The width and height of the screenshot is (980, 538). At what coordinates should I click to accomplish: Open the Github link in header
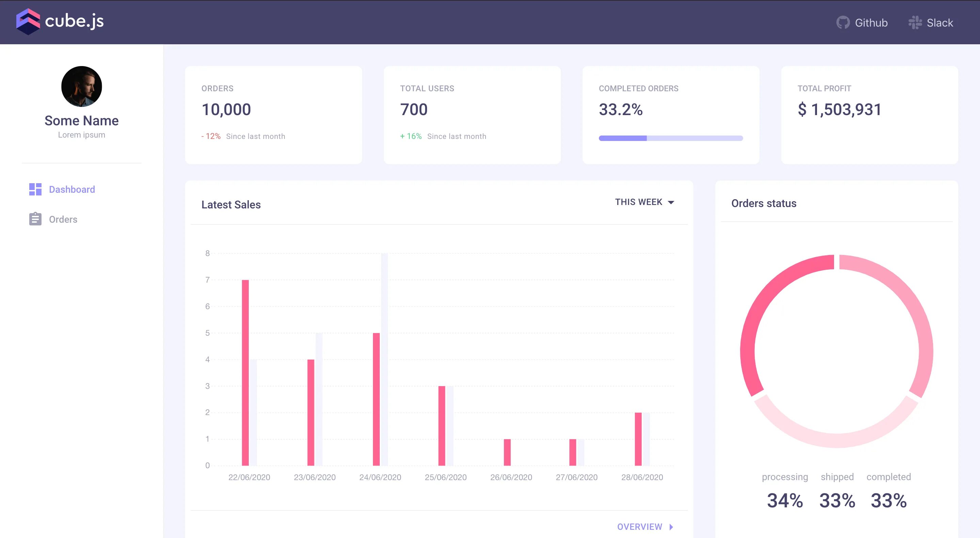871,23
